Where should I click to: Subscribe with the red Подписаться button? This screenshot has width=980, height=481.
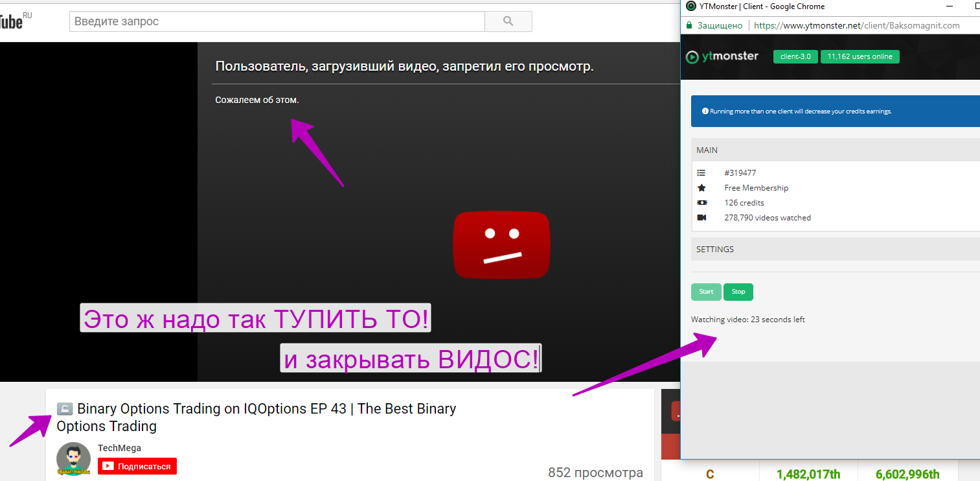pyautogui.click(x=137, y=466)
